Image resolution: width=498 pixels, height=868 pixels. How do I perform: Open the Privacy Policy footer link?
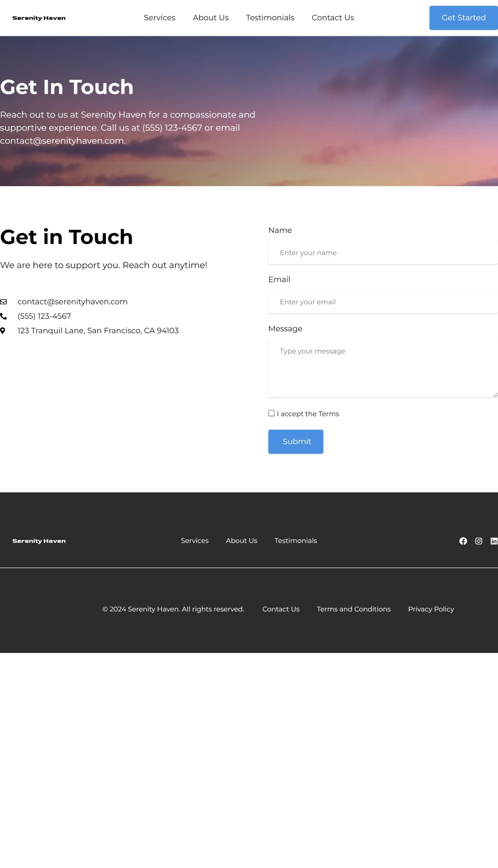click(x=430, y=609)
